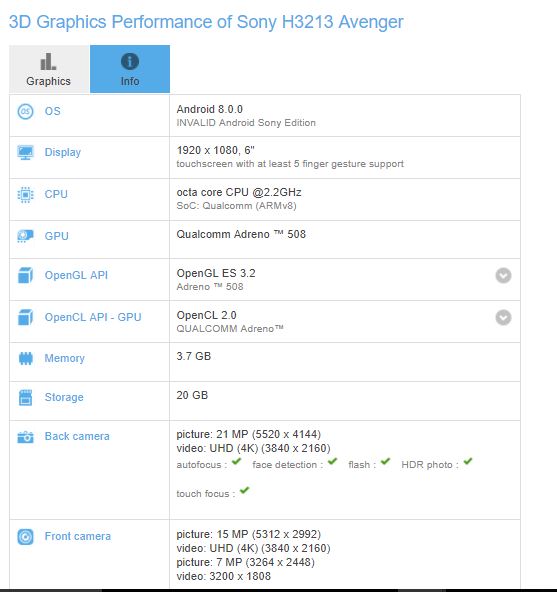The height and width of the screenshot is (592, 557).
Task: Click the OpenGL API label
Action: [76, 275]
